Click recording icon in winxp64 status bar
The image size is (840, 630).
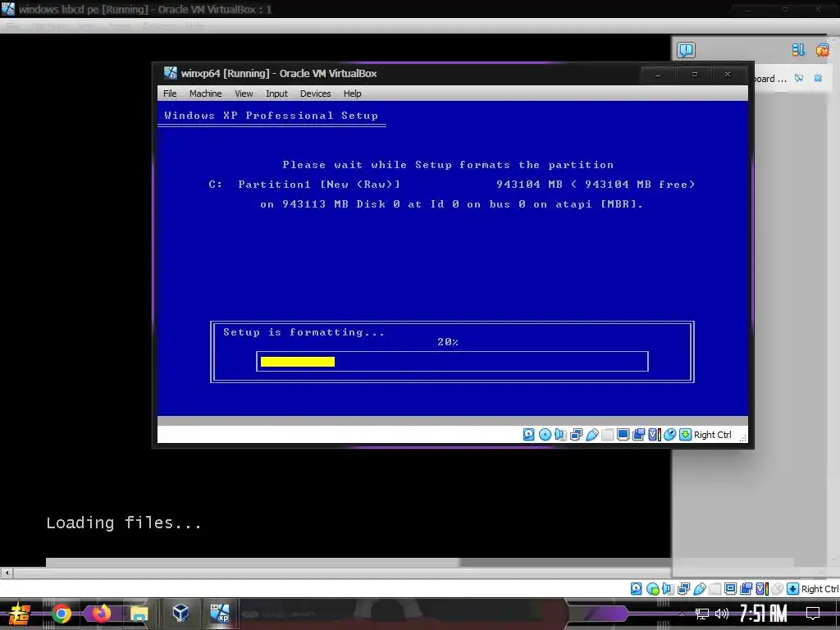(x=638, y=435)
